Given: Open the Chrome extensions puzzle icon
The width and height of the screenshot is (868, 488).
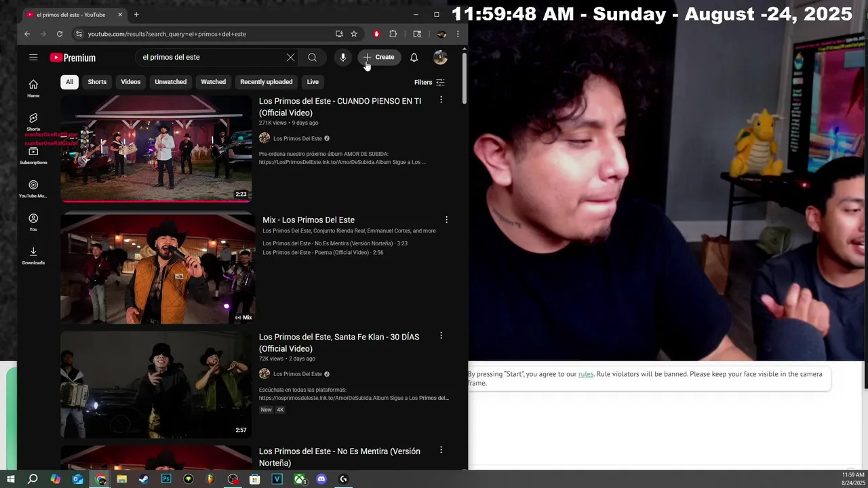Looking at the screenshot, I should 393,34.
